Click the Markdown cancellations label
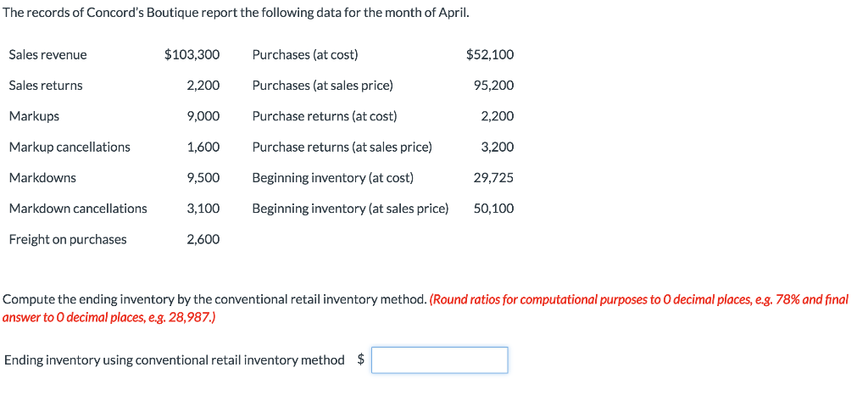This screenshot has height=401, width=868. pyautogui.click(x=78, y=209)
